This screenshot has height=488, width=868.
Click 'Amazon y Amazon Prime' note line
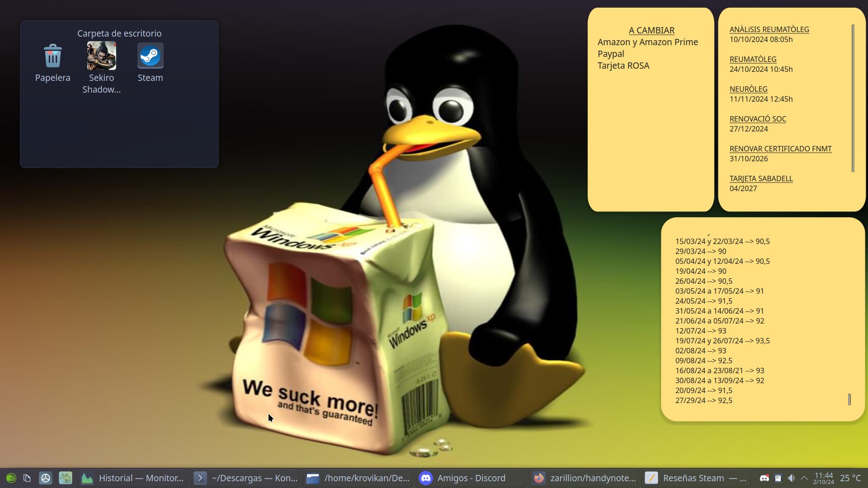click(648, 42)
